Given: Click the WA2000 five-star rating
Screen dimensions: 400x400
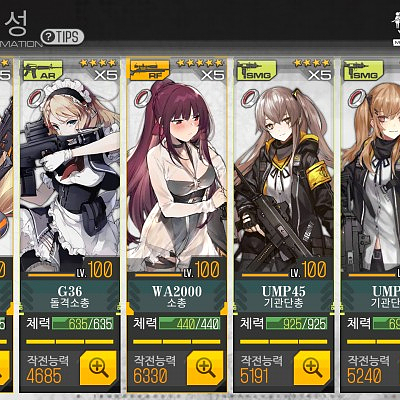Looking at the screenshot, I should [x=200, y=63].
